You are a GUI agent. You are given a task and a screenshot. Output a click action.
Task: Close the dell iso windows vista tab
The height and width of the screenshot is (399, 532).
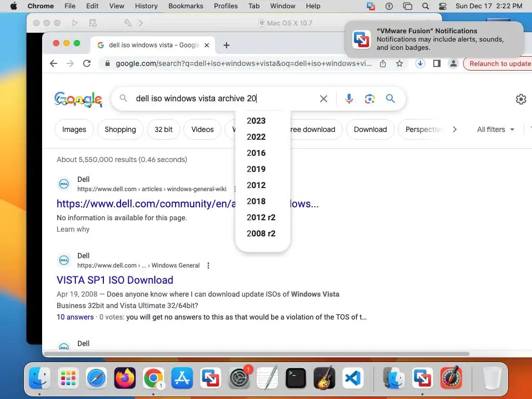pos(207,45)
